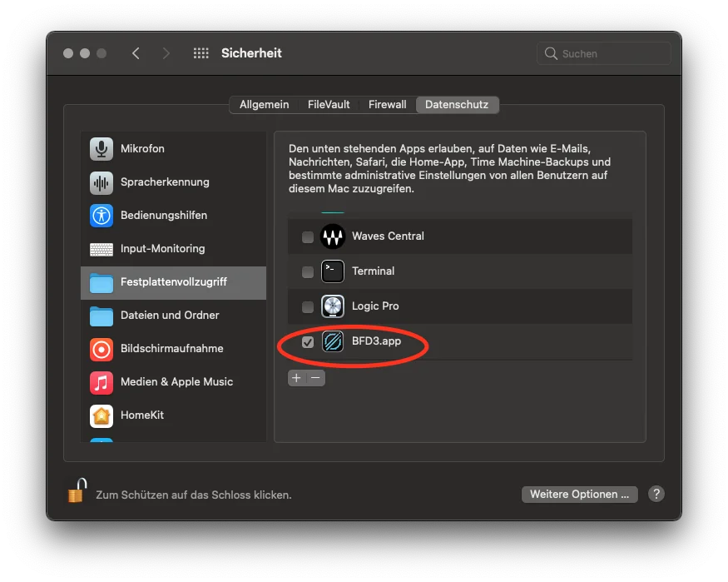Open Dateien und Ordner category
728x582 pixels.
pos(173,316)
